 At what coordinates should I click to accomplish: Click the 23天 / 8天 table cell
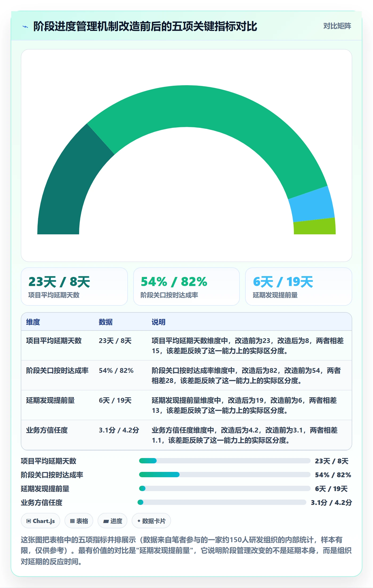115,341
